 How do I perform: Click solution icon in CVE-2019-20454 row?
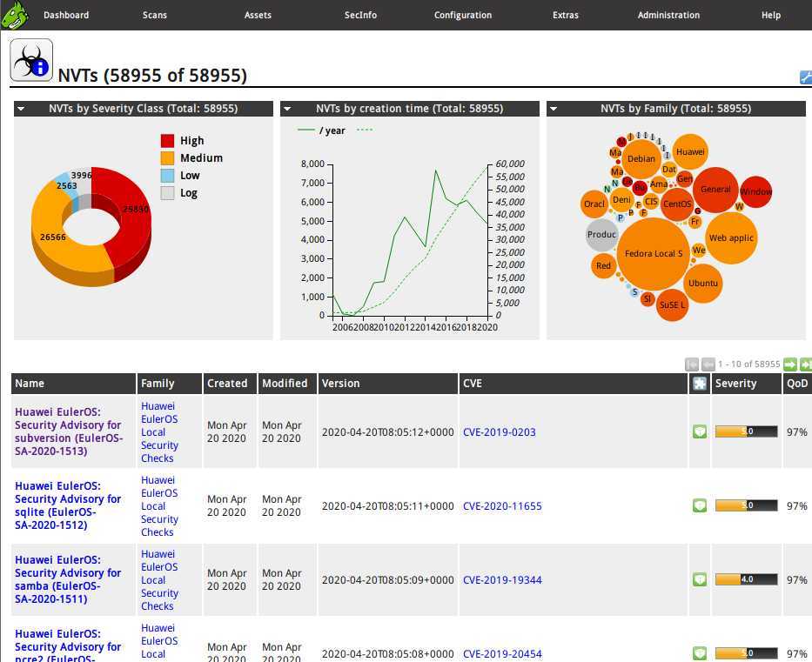pos(700,653)
